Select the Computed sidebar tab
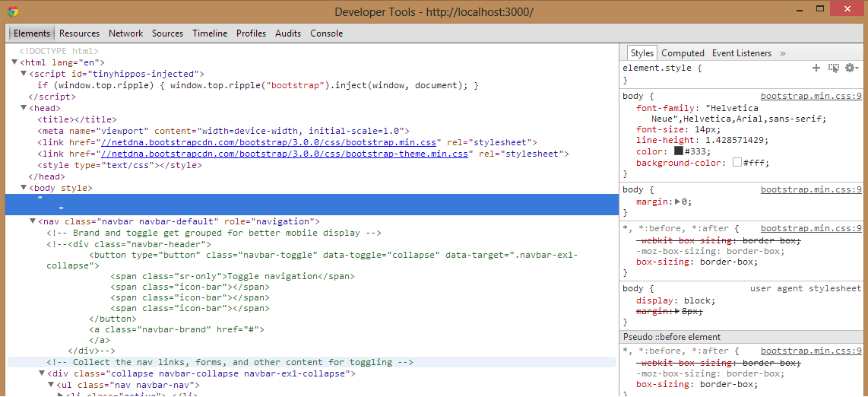The height and width of the screenshot is (397, 868). click(x=683, y=53)
